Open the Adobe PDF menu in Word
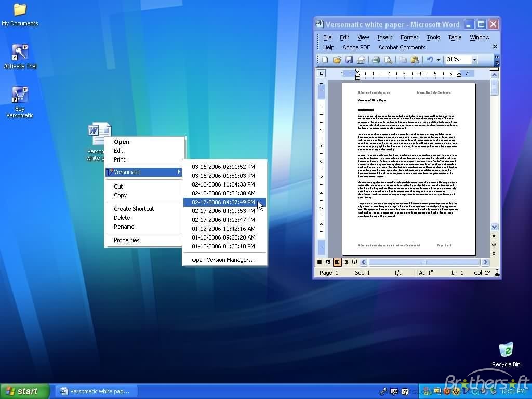 tap(356, 47)
